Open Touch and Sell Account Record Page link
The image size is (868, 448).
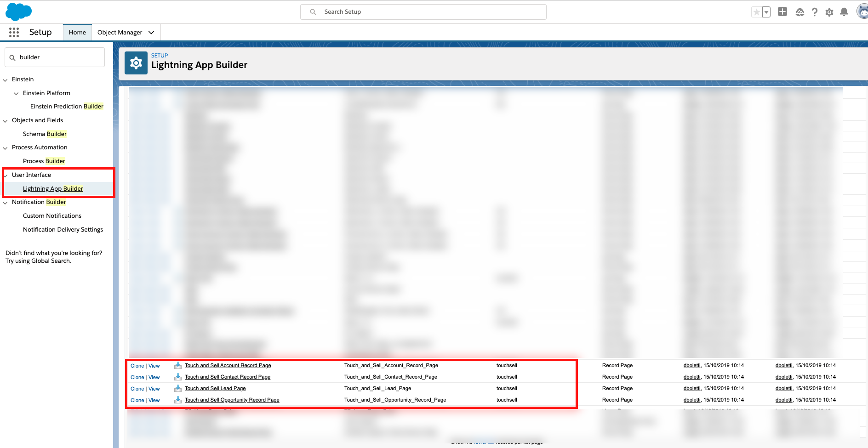pyautogui.click(x=228, y=366)
